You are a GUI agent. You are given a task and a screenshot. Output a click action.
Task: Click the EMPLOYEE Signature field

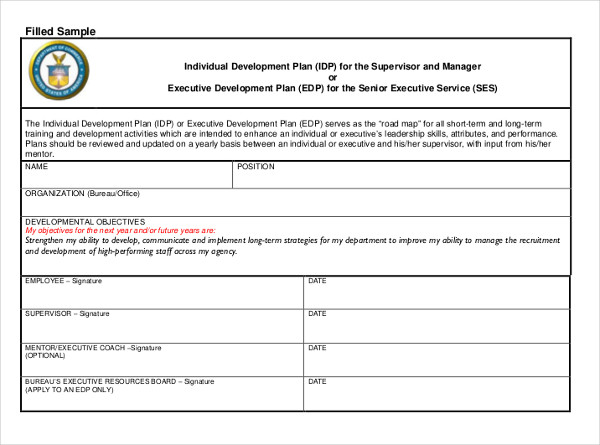162,293
